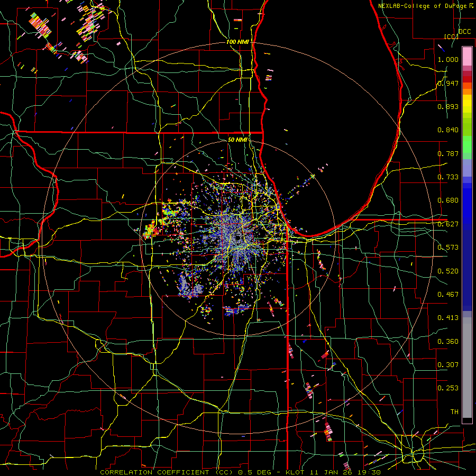Select the 0.947 scale value
This screenshot has width=476, height=476.
tap(448, 83)
